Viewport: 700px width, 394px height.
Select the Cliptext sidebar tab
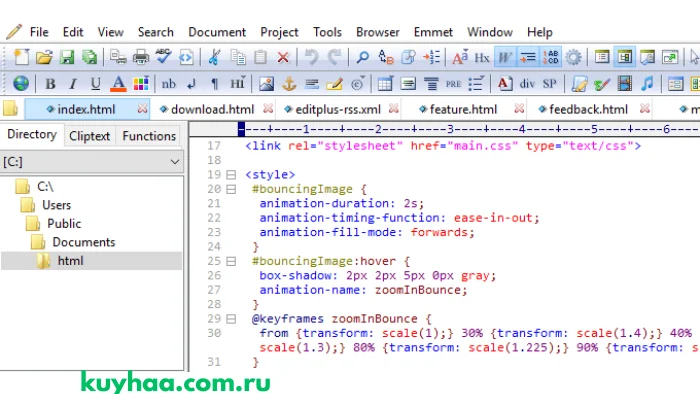89,136
